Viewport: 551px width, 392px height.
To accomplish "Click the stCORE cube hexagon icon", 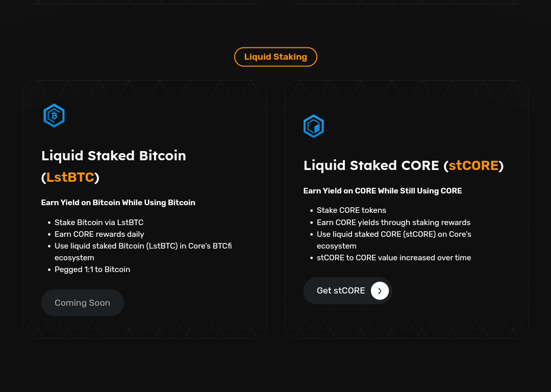I will pyautogui.click(x=314, y=126).
